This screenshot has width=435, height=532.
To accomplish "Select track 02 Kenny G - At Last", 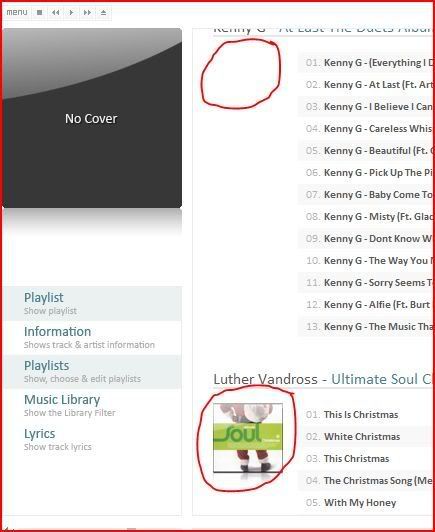I will 366,84.
